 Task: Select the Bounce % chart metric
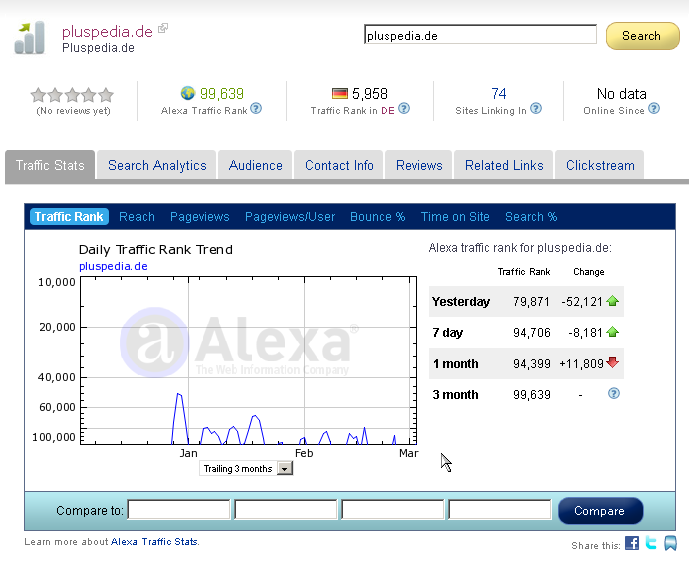point(377,217)
